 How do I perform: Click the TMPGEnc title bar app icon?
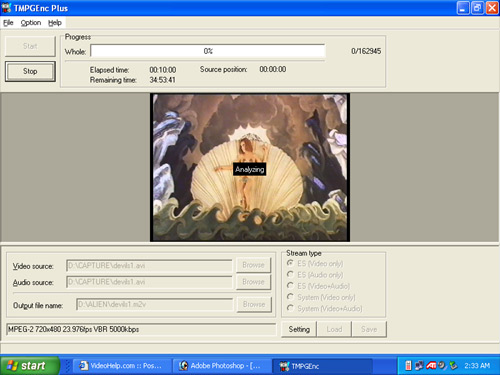(6, 8)
